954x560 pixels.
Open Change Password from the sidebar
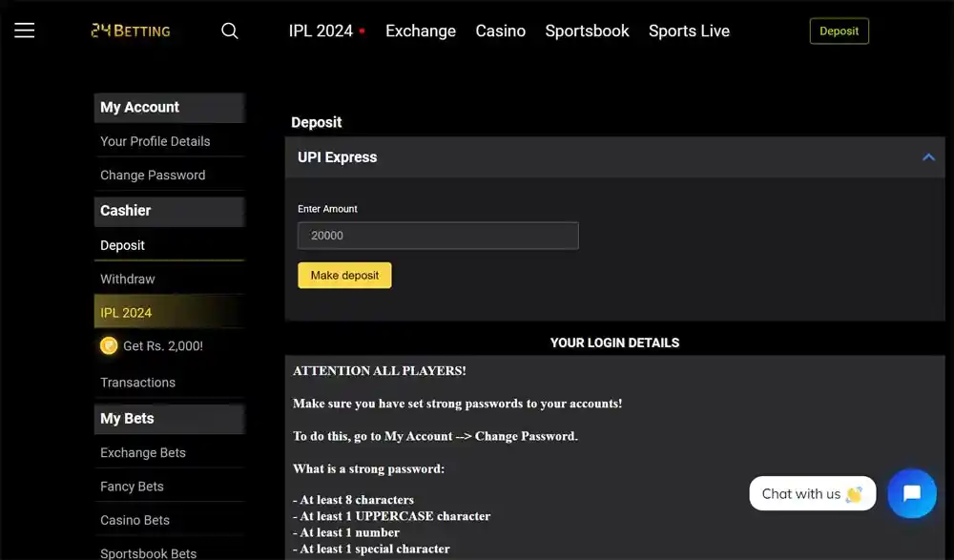click(153, 175)
